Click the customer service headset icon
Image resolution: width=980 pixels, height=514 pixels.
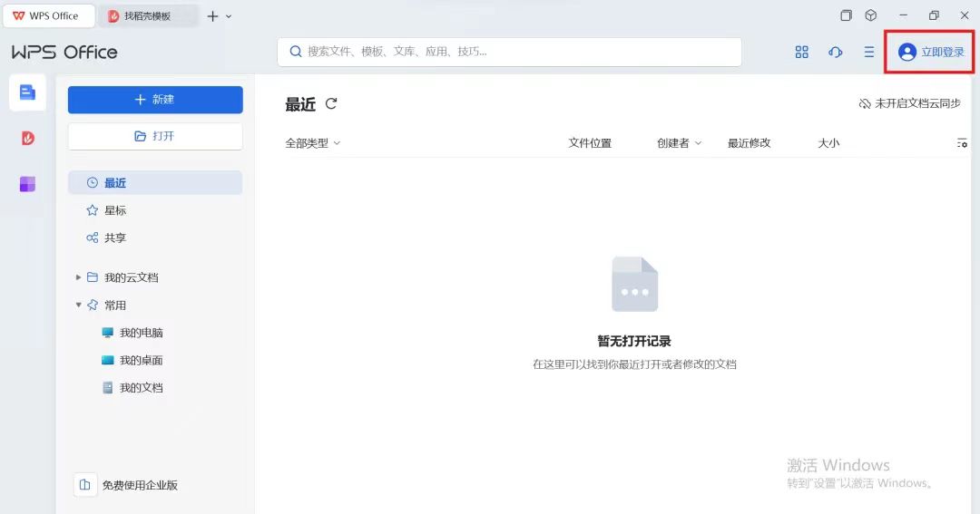pos(835,53)
